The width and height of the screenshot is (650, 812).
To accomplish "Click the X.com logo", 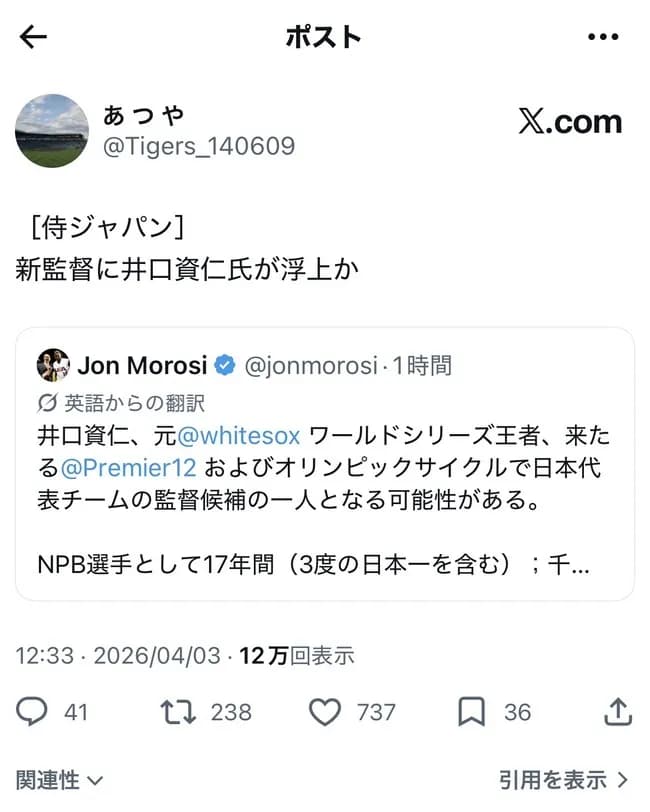I will 573,122.
